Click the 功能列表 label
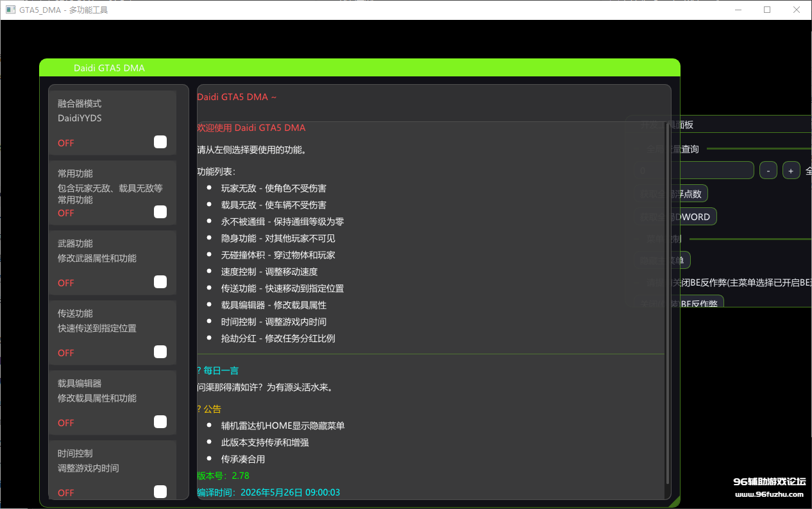The image size is (812, 509). click(x=216, y=171)
